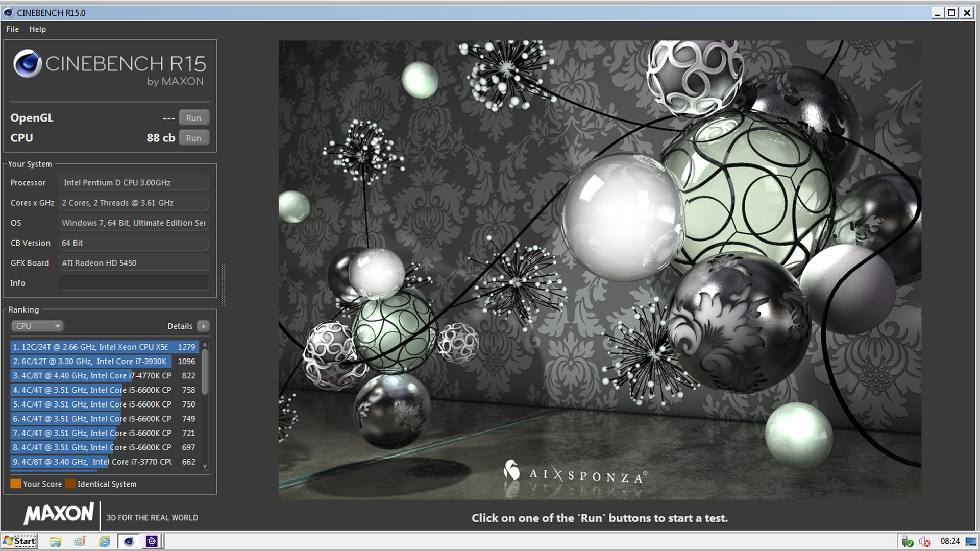Select ranking row 1 Xeon X5650 1279
The width and height of the screenshot is (980, 551).
(x=104, y=347)
